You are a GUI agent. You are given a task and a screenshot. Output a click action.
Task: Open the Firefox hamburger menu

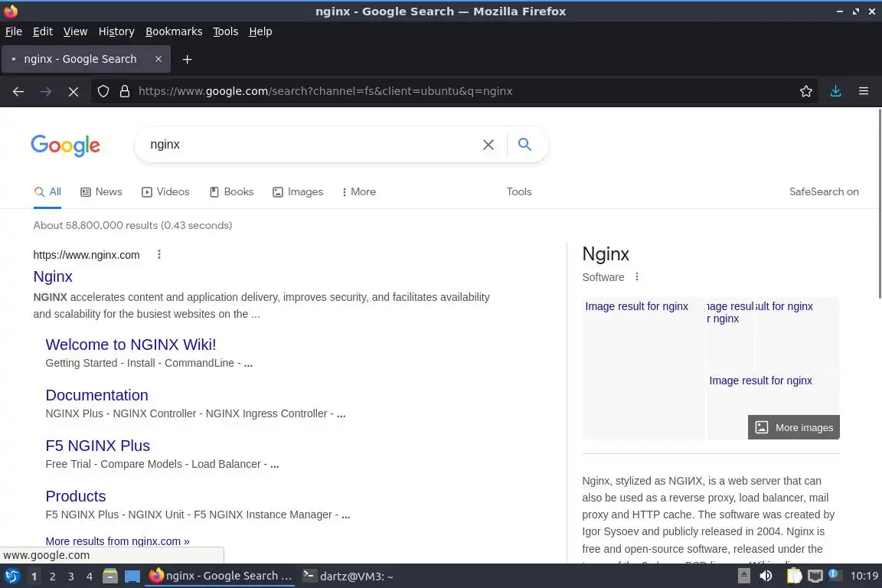pos(864,91)
